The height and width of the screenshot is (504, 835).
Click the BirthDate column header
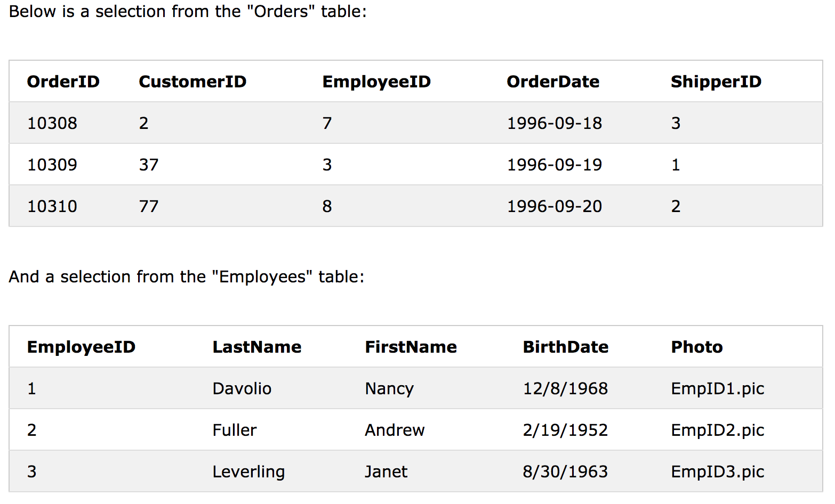click(x=566, y=347)
